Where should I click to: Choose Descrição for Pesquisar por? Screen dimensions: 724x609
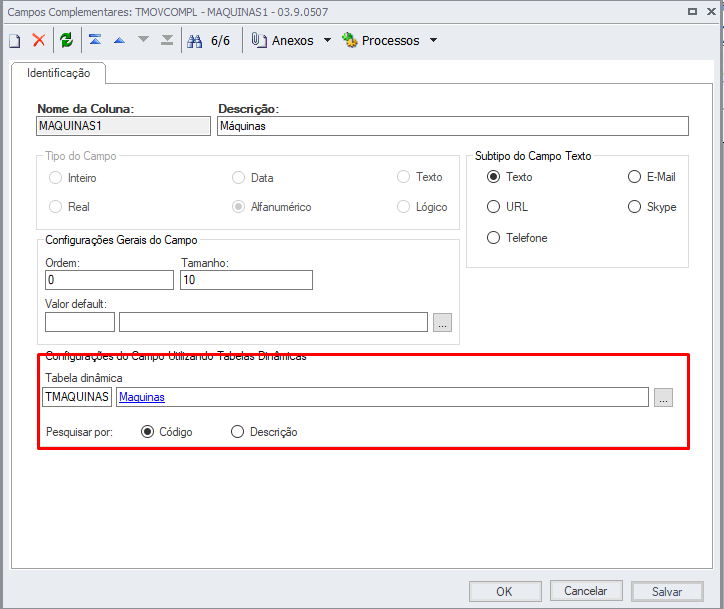point(237,432)
